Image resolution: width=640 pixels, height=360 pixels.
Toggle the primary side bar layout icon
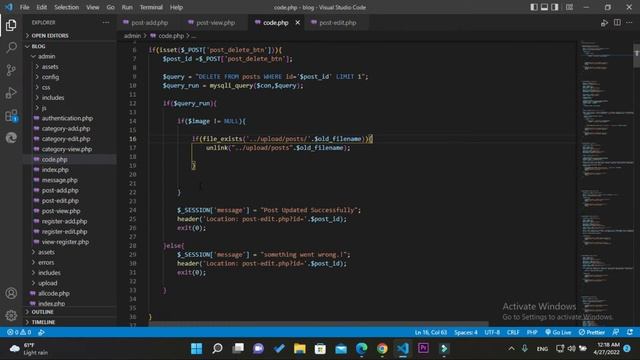534,7
